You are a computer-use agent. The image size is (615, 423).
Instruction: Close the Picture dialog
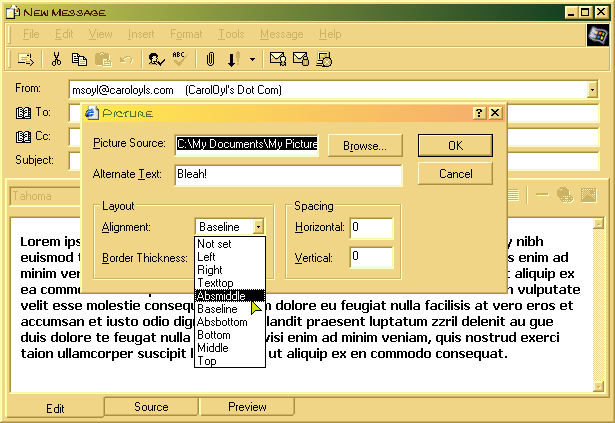pyautogui.click(x=495, y=113)
